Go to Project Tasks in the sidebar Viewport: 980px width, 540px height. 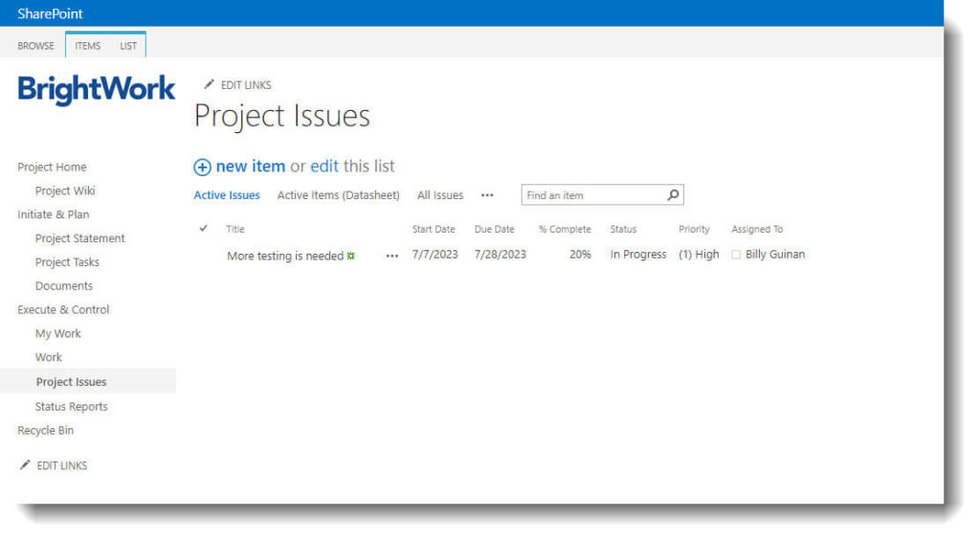tap(67, 262)
